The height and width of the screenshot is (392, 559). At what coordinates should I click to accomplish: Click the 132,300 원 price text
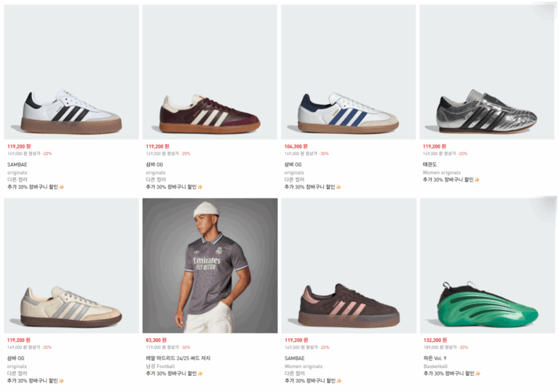[435, 340]
